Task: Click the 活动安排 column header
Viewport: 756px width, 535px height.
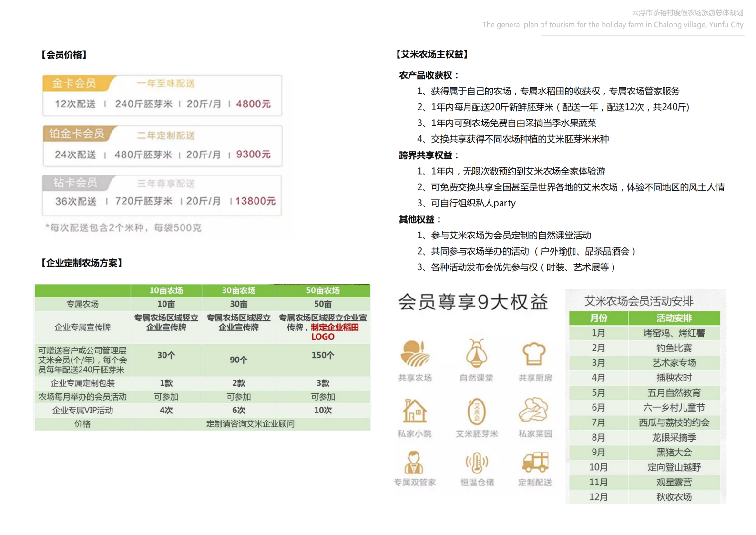Action: [x=674, y=318]
